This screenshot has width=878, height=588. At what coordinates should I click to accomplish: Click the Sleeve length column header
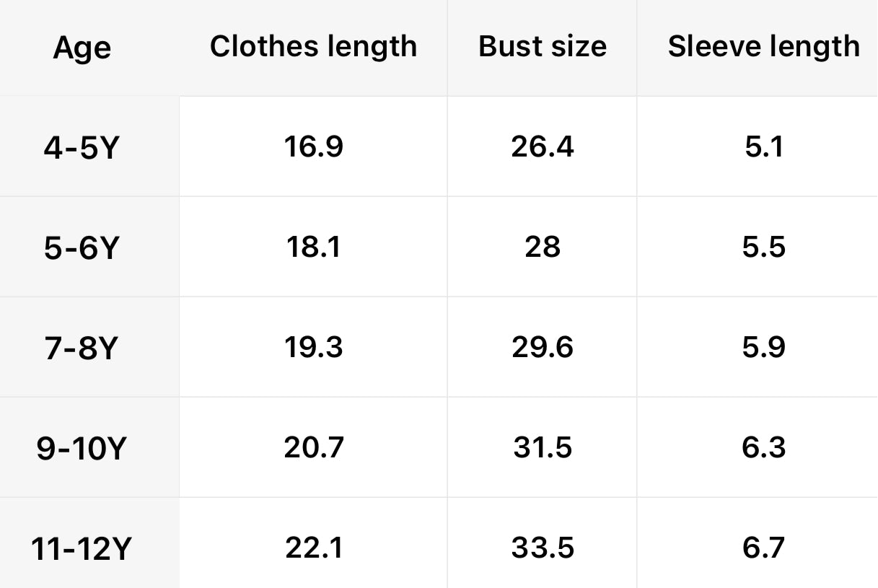[763, 47]
